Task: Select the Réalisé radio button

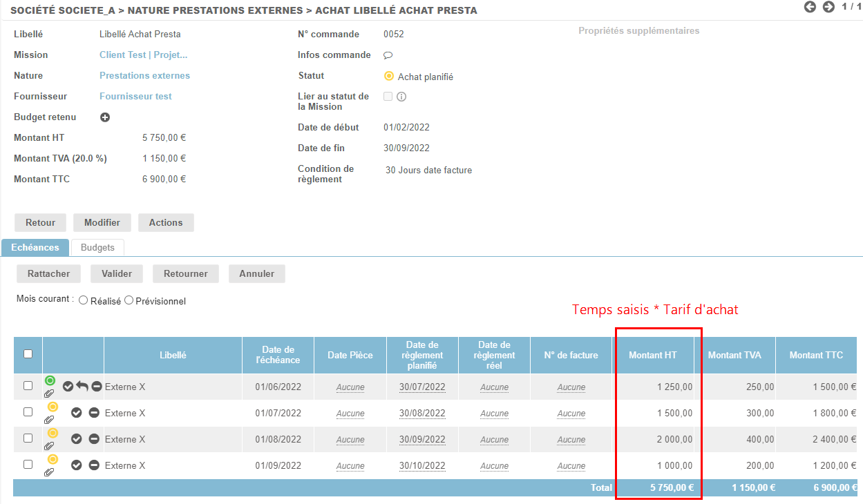Action: tap(84, 301)
